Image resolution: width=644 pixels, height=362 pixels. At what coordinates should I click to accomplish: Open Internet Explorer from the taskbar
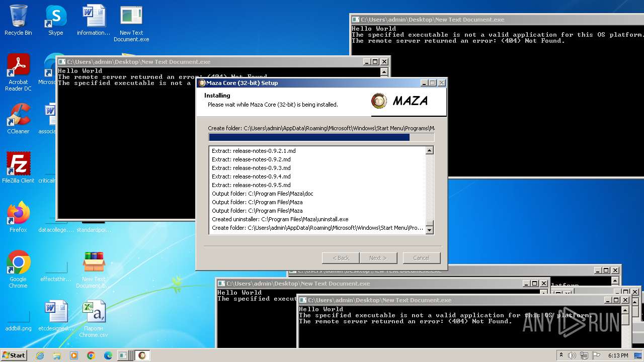pos(40,355)
